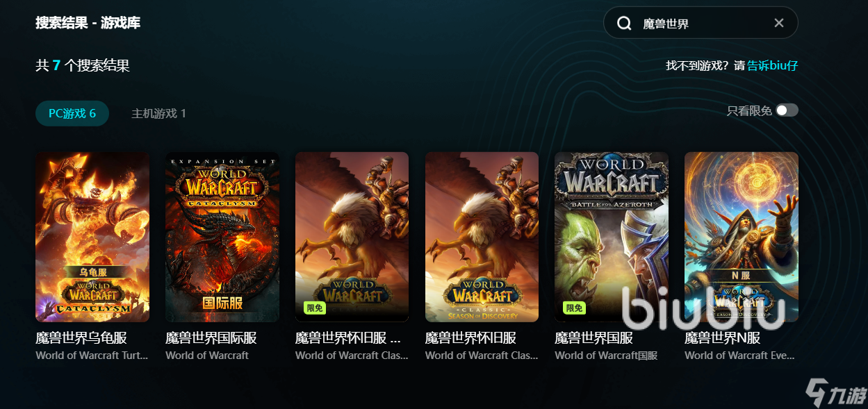Select the Battle for Azeroth 国服 cover

(x=612, y=237)
